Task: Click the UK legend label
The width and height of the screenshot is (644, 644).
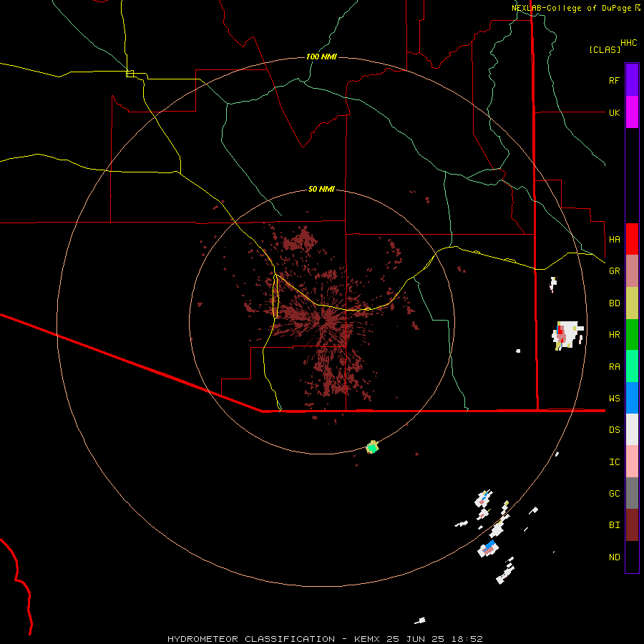Action: click(x=614, y=112)
